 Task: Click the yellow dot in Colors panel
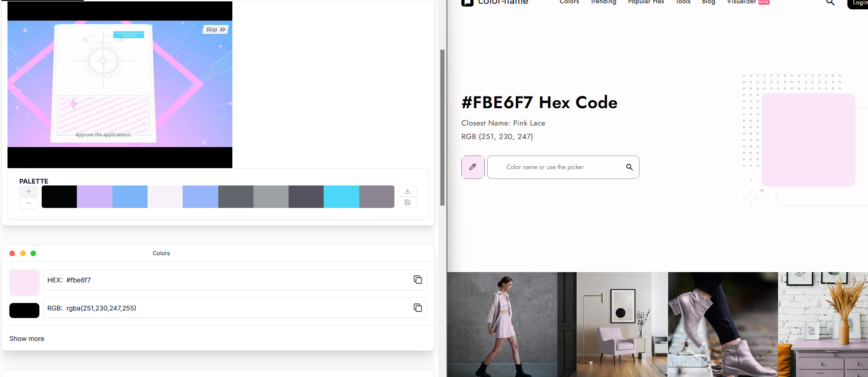pos(23,253)
